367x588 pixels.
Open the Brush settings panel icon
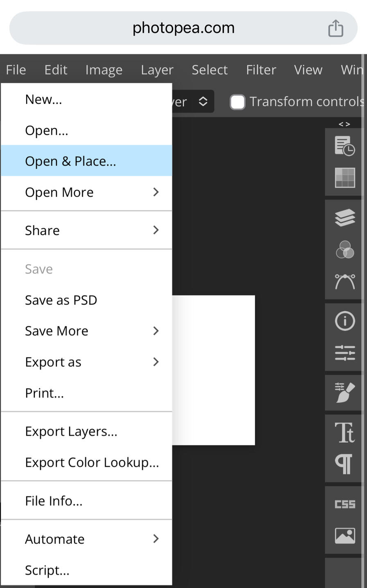pos(344,393)
